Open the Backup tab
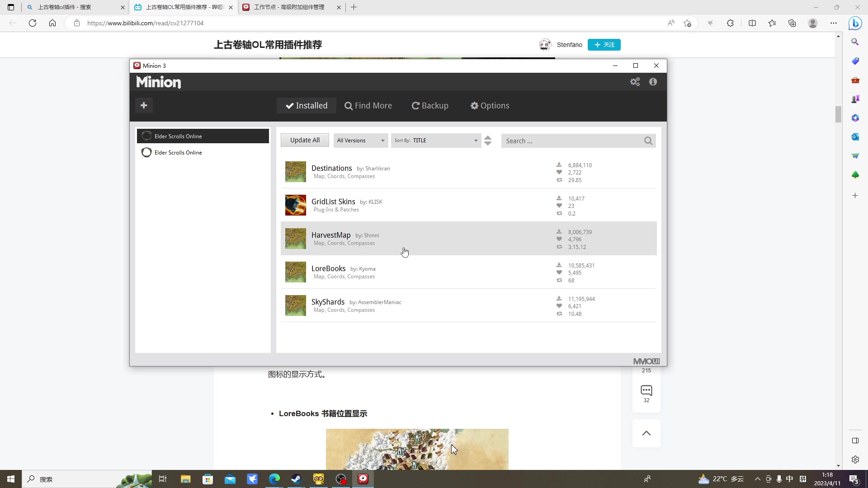This screenshot has height=488, width=868. 430,105
